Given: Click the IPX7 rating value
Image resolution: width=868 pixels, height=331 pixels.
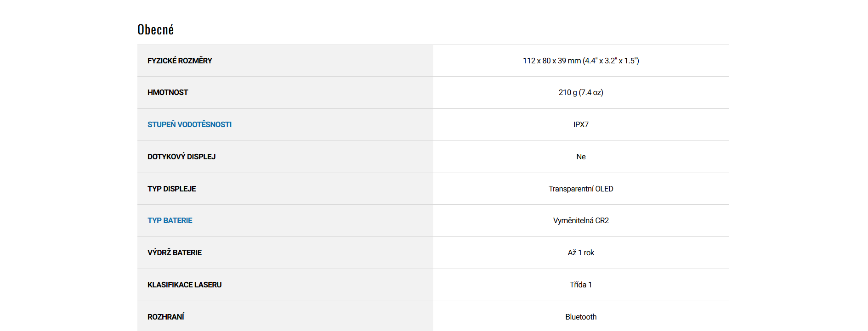Looking at the screenshot, I should pyautogui.click(x=581, y=124).
